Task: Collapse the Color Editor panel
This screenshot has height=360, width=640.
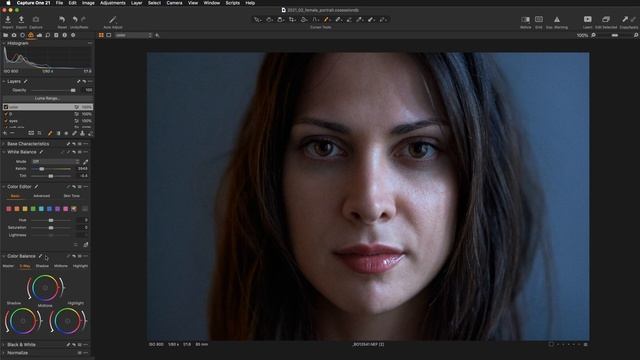Action: pyautogui.click(x=4, y=187)
